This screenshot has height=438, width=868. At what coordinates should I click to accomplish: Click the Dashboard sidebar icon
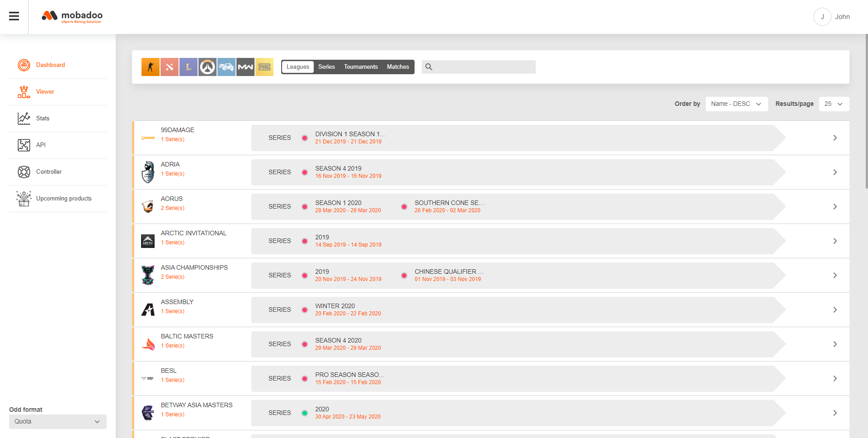point(24,65)
